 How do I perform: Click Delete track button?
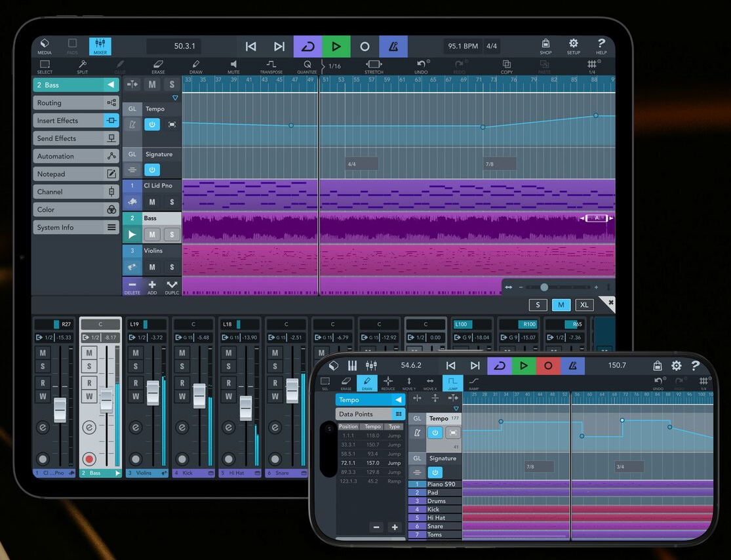coord(132,287)
